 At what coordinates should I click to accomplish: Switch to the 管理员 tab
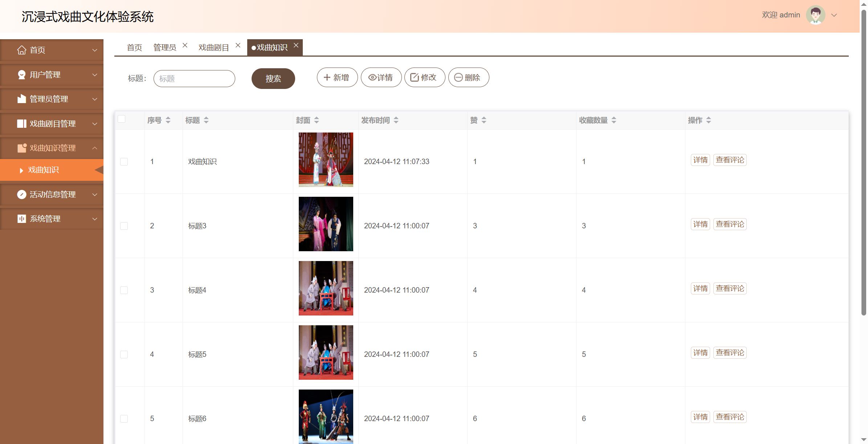[x=164, y=48]
